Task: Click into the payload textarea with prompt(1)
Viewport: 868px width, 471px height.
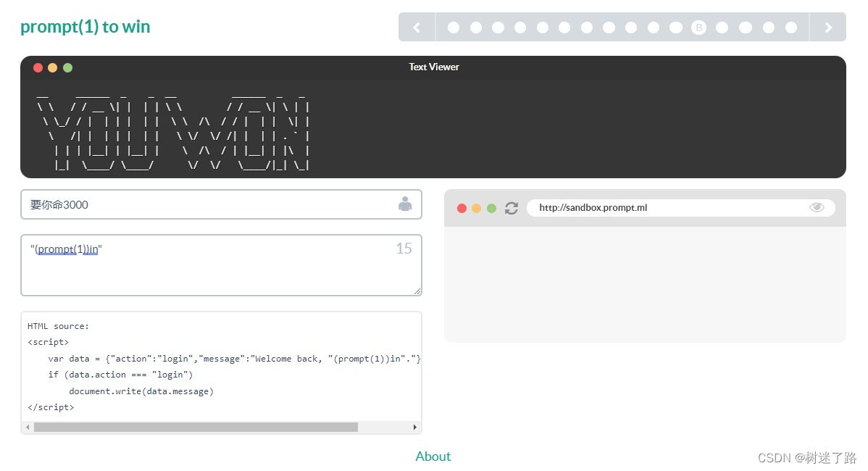Action: pyautogui.click(x=222, y=265)
